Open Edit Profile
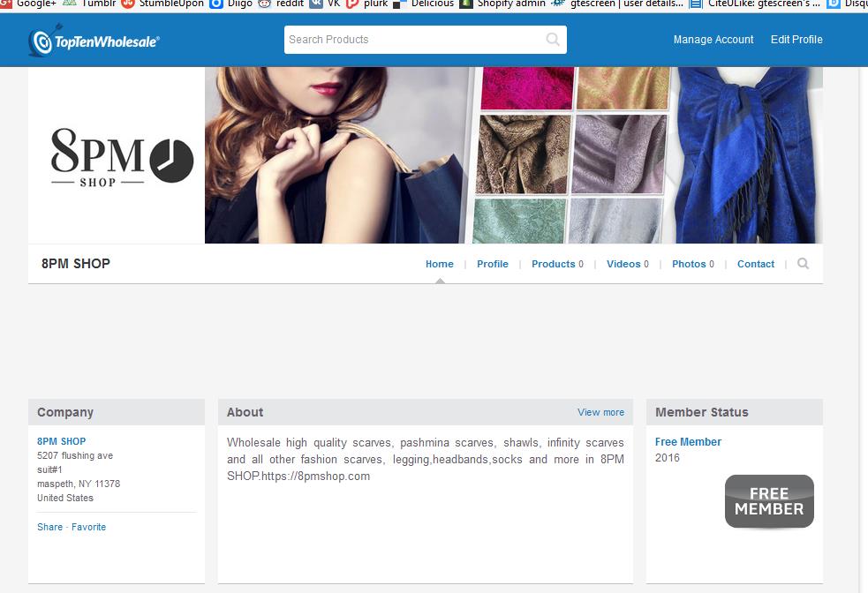868x593 pixels. [x=796, y=40]
